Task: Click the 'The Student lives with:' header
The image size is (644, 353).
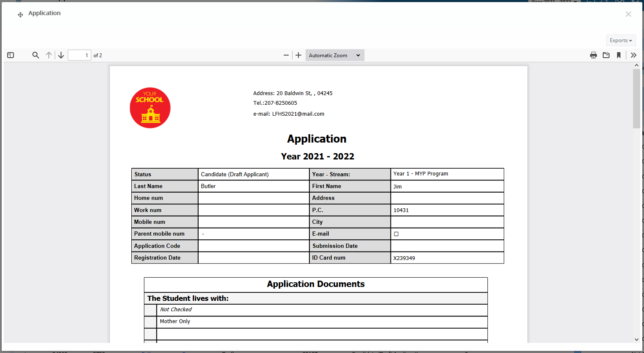Action: (x=188, y=298)
